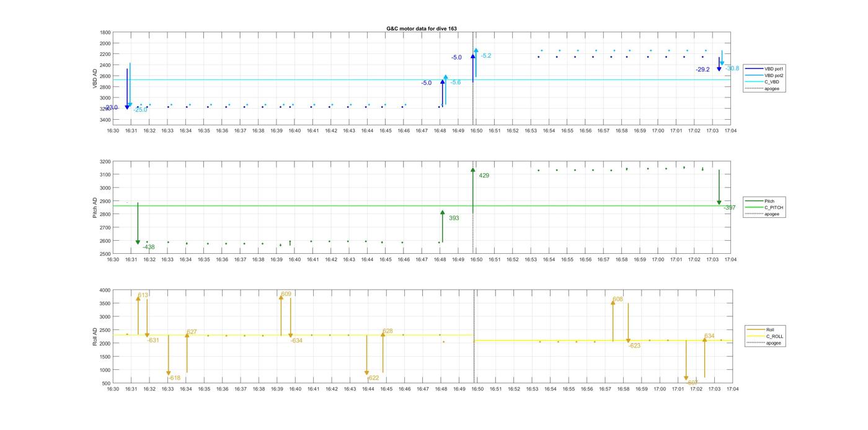This screenshot has height=430, width=868.
Task: Click the '-29.2' VBD data label
Action: 702,69
